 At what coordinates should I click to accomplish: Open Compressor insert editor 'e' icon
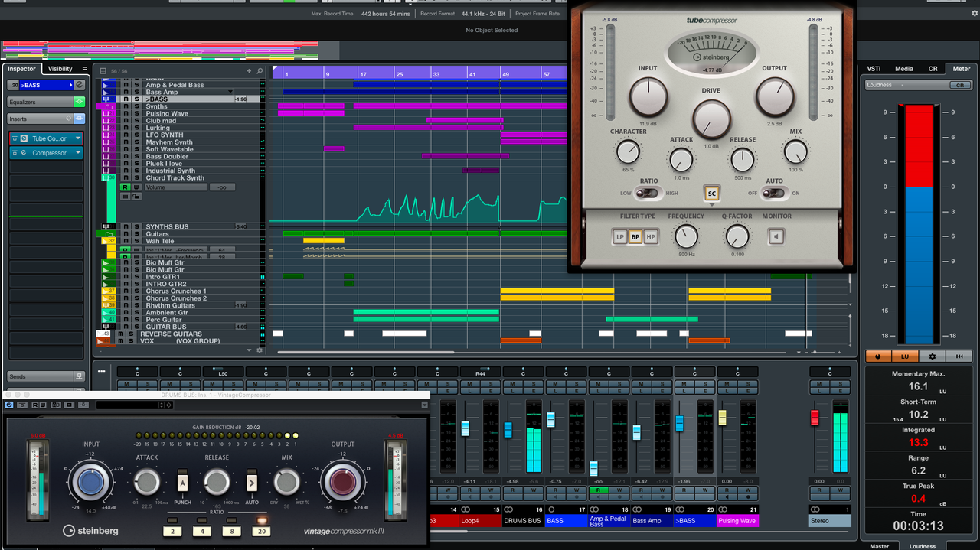click(24, 153)
